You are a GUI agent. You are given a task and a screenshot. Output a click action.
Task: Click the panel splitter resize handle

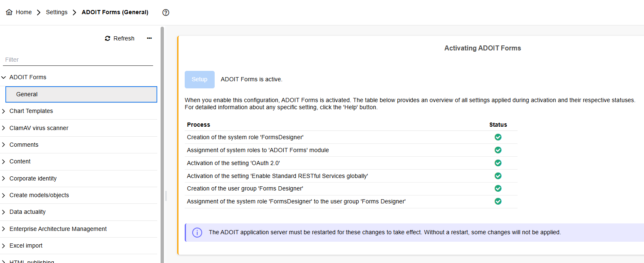(x=166, y=196)
